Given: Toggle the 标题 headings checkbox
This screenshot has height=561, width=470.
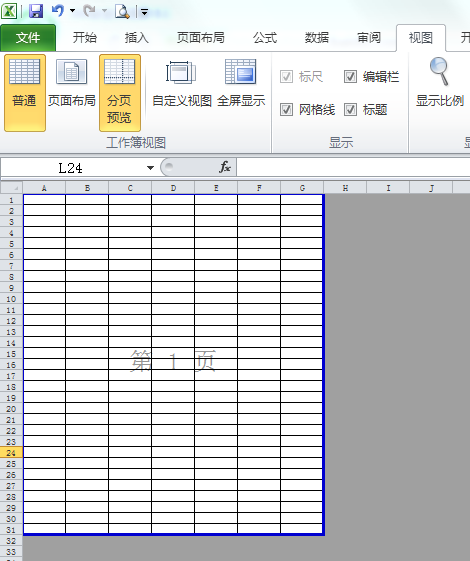Looking at the screenshot, I should pyautogui.click(x=350, y=109).
